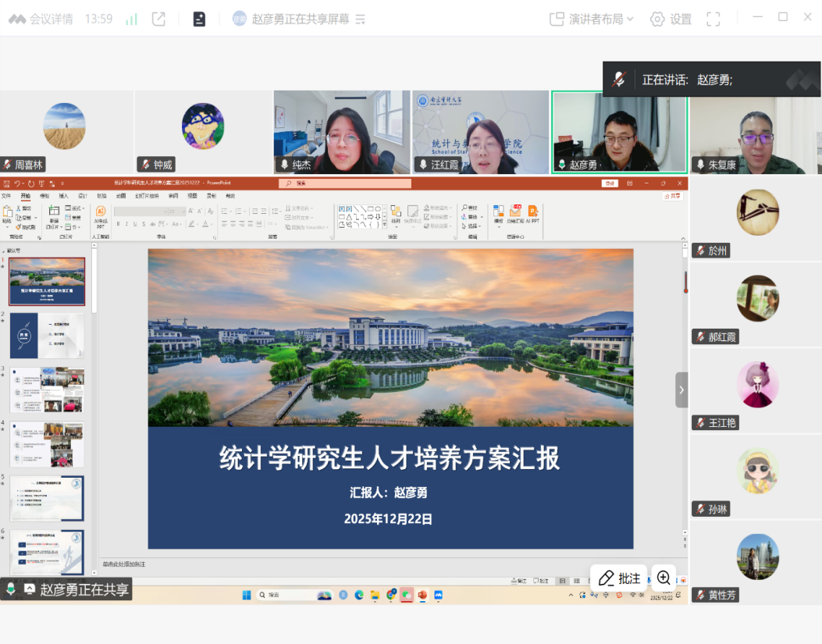
Task: Click the muted mic icon in 正在讲话 bar
Action: (620, 79)
